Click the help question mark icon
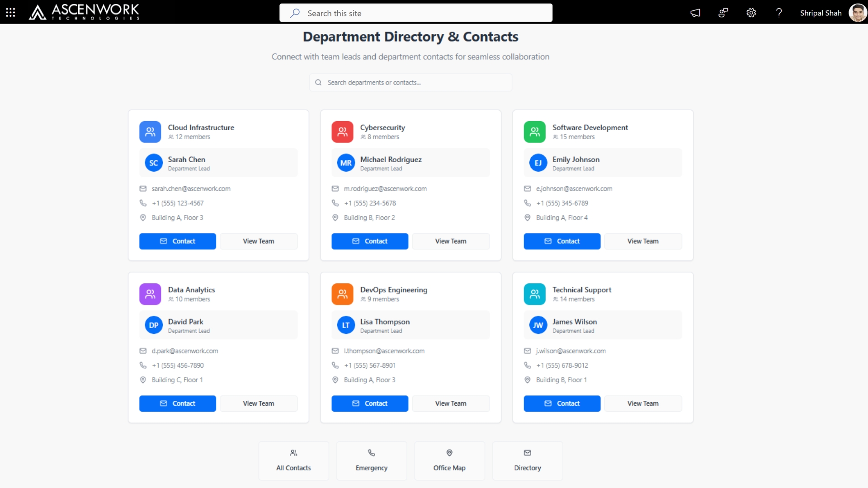Viewport: 868px width, 488px height. [x=778, y=13]
